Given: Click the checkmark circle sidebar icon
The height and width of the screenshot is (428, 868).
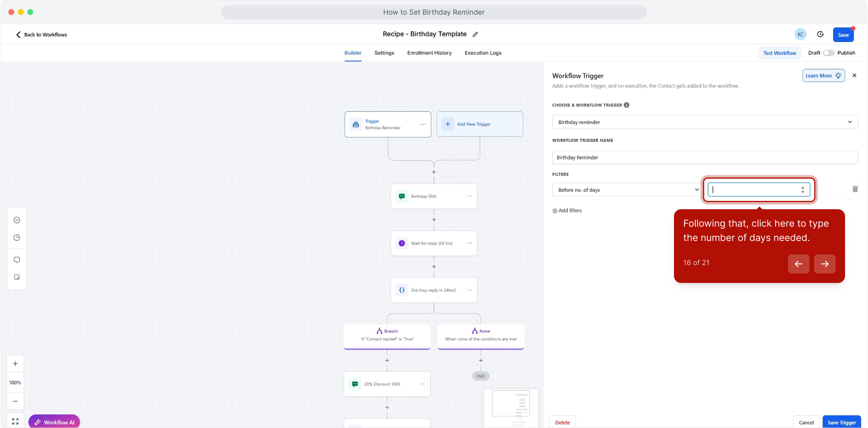Looking at the screenshot, I should [17, 220].
